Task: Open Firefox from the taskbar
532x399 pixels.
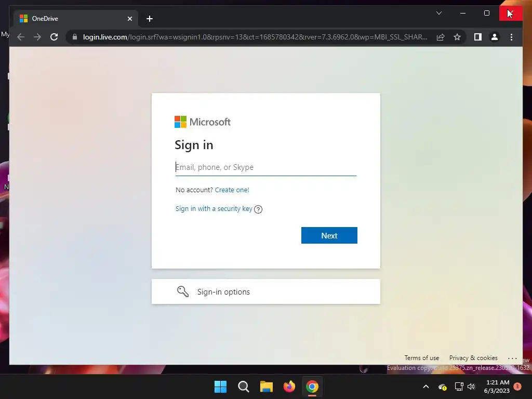Action: (289, 387)
